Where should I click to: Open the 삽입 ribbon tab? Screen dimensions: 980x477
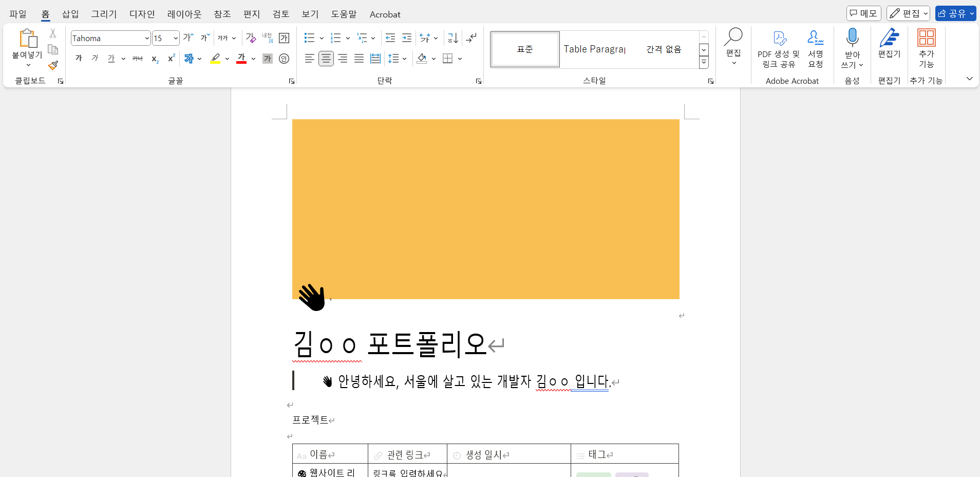pos(70,14)
